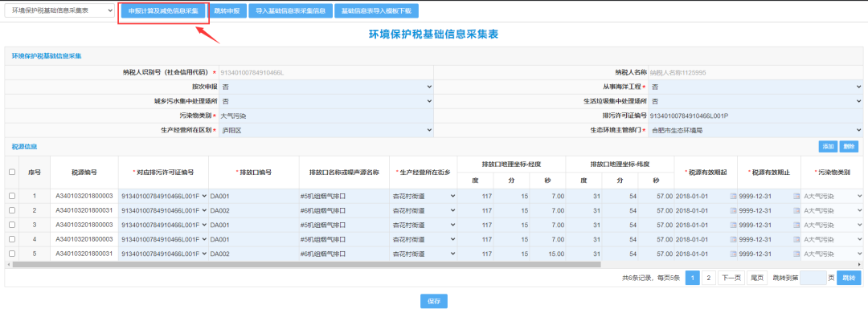Screen dimensions: 868x317
Task: Click 添加 to add a tax source row
Action: coord(828,147)
